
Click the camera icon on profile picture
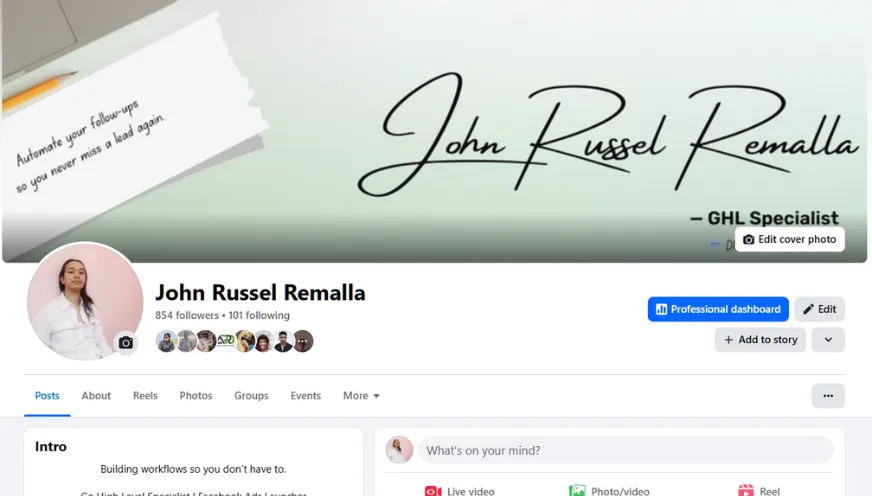point(126,343)
